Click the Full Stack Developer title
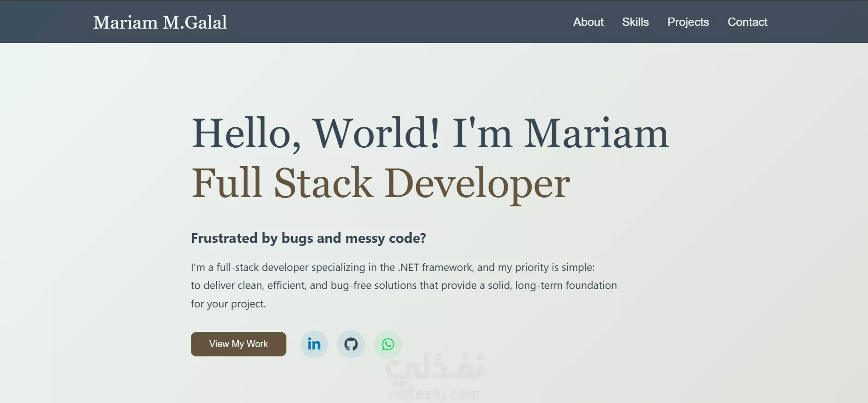This screenshot has height=403, width=868. click(x=381, y=183)
